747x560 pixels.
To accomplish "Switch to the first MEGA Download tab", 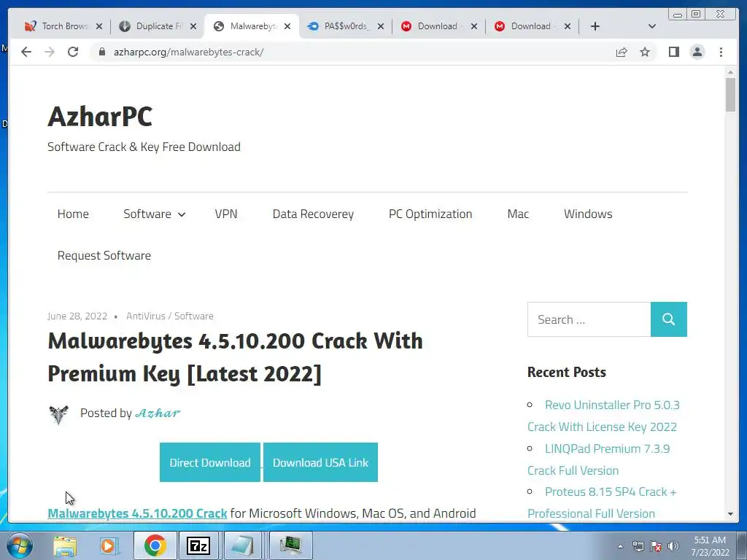I will 432,26.
